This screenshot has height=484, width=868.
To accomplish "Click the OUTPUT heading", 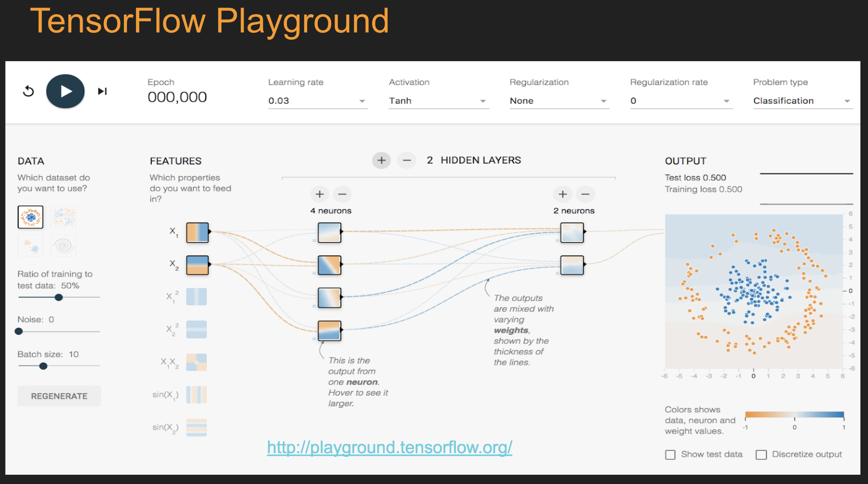I will point(686,161).
